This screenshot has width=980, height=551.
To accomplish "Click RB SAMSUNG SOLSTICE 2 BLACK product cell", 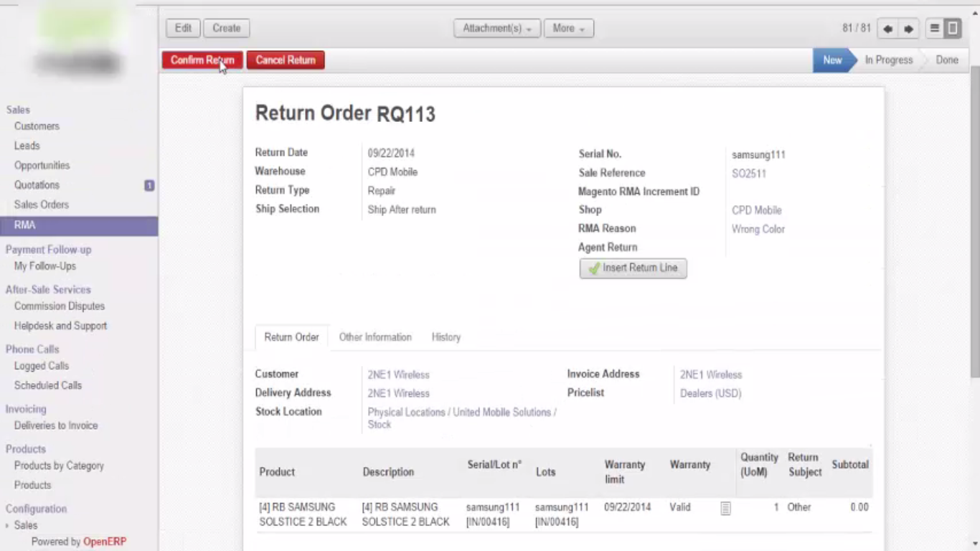I will coord(303,514).
